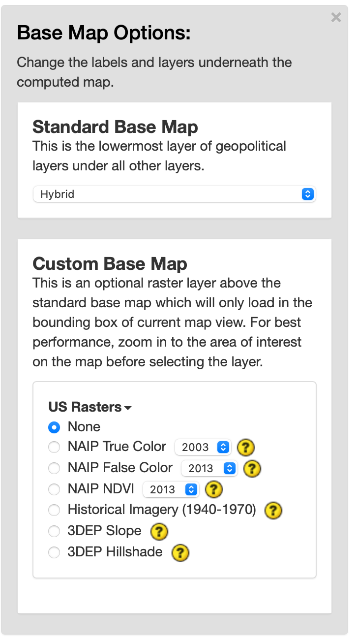
Task: Choose 3DEP Slope radio button
Action: click(x=54, y=531)
